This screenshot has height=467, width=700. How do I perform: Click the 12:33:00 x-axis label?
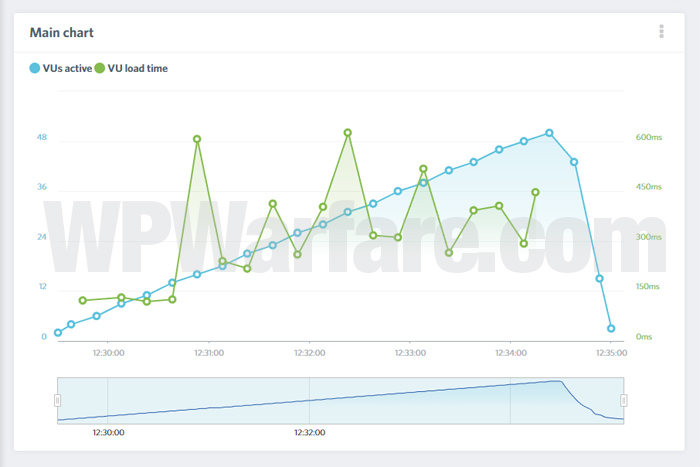tap(410, 353)
